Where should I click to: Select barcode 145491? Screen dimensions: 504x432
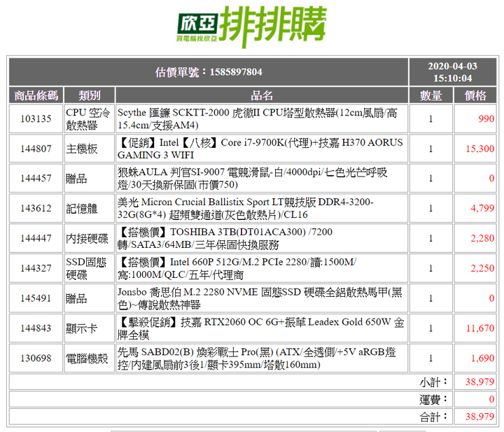click(x=36, y=298)
